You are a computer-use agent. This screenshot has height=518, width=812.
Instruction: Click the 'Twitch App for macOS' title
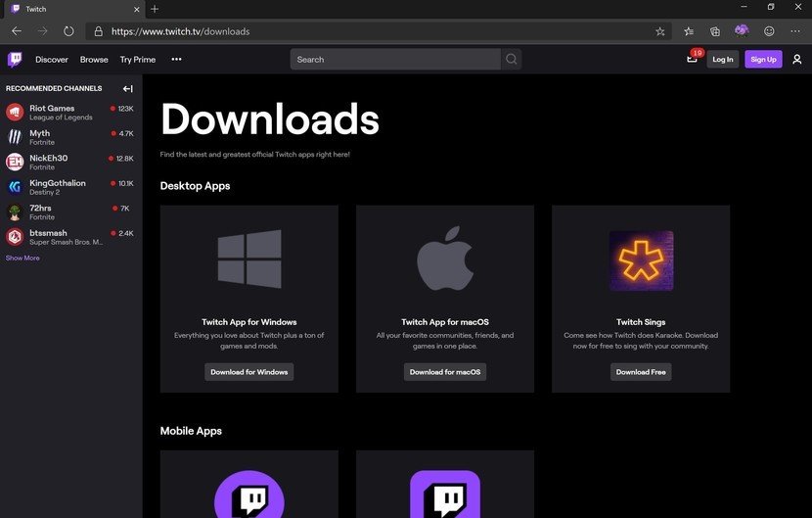tap(445, 322)
